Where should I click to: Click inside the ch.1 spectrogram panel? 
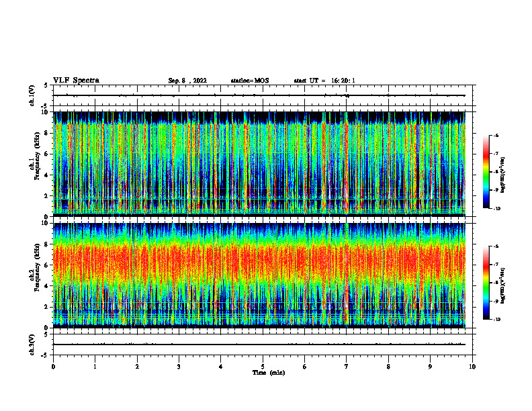[259, 164]
